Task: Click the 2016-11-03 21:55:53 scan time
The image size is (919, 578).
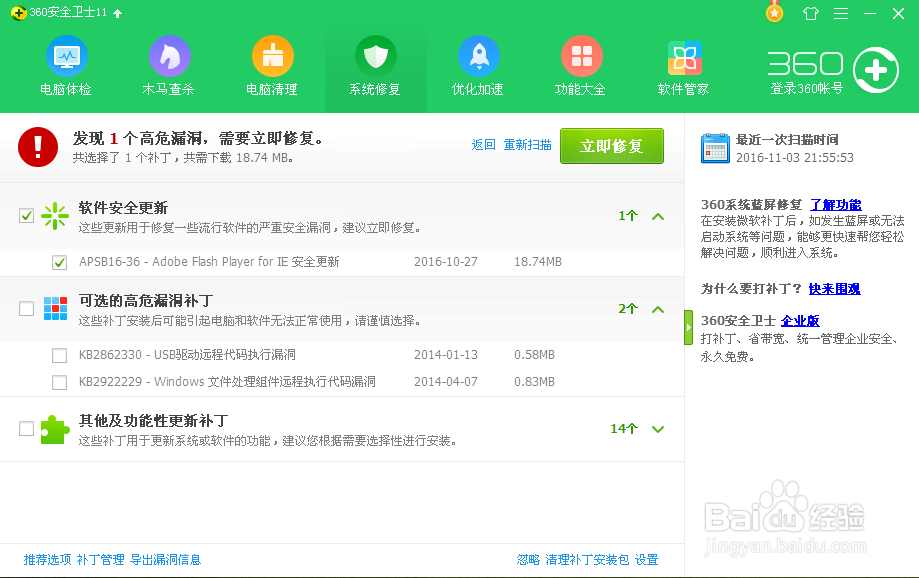Action: click(x=795, y=158)
